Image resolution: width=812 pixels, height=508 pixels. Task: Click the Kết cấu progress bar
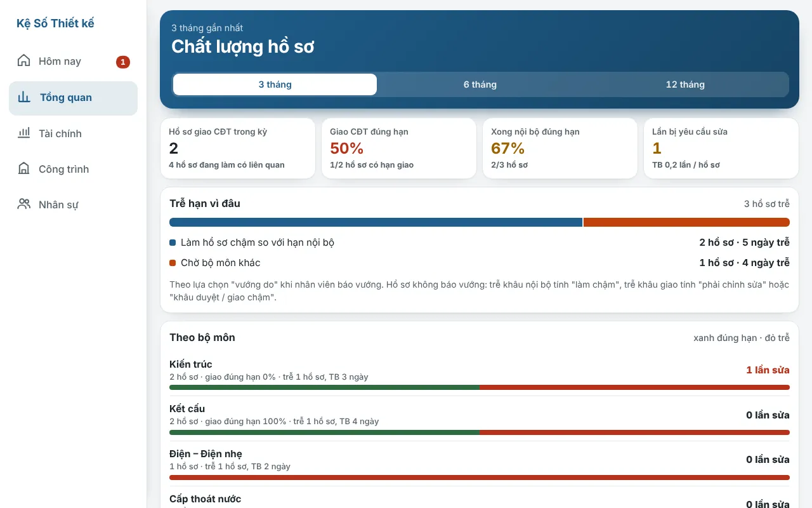480,432
